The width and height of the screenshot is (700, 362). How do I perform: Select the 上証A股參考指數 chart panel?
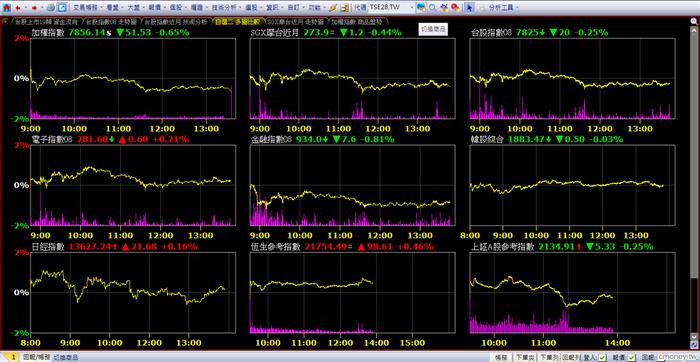click(572, 293)
